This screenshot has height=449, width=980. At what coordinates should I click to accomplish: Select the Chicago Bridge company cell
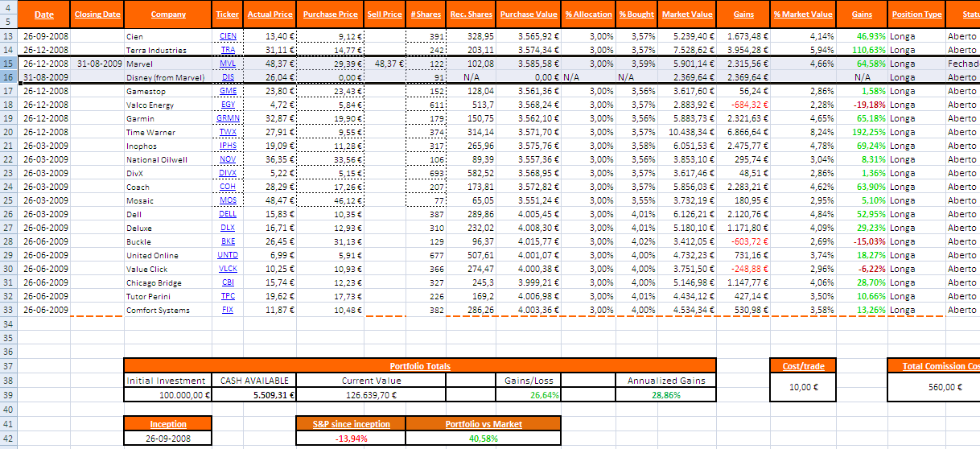tap(168, 282)
